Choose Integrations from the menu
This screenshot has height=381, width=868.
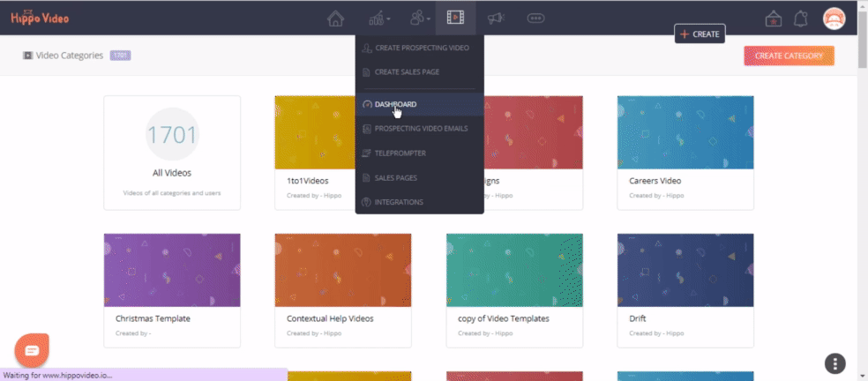coord(420,202)
